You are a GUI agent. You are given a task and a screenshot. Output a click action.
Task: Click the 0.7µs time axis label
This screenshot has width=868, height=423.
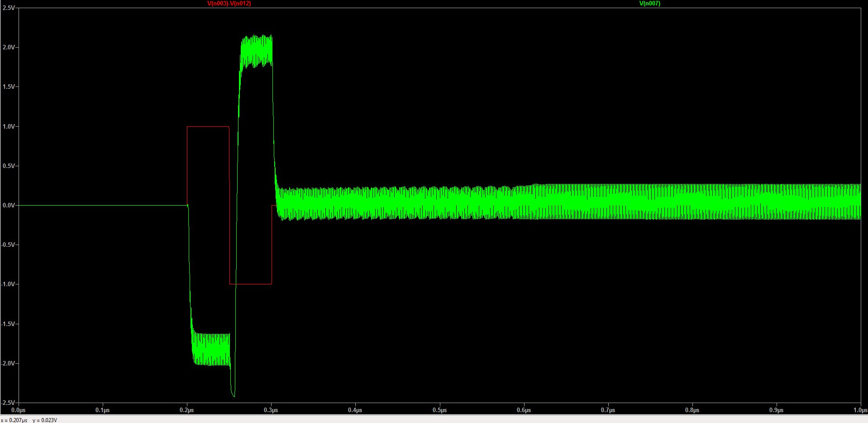[608, 410]
